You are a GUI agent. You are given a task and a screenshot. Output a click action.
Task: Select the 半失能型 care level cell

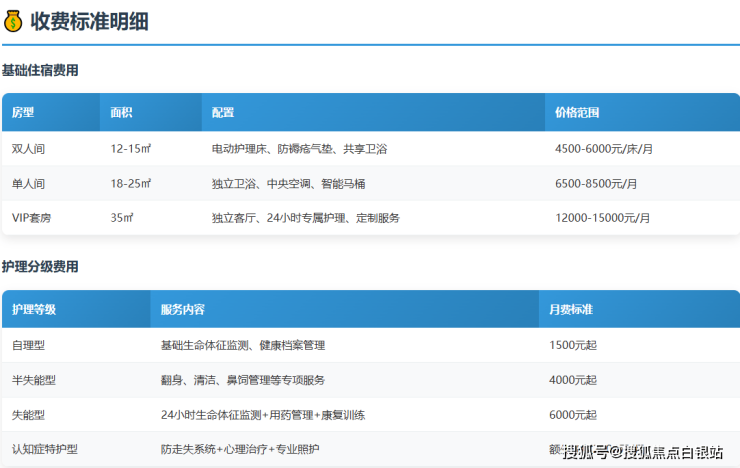34,380
